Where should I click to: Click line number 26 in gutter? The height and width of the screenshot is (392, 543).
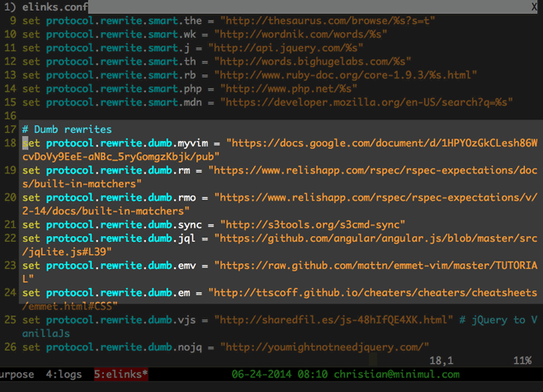point(10,347)
